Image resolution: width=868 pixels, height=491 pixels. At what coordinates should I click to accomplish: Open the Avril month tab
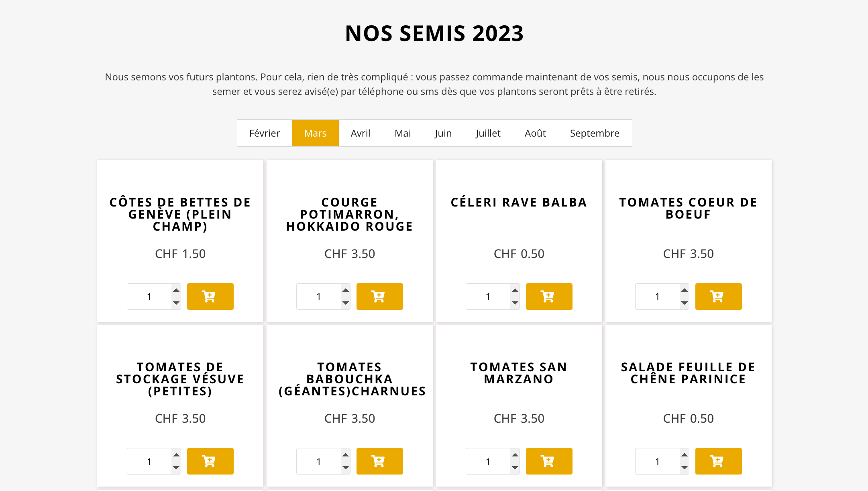click(361, 133)
